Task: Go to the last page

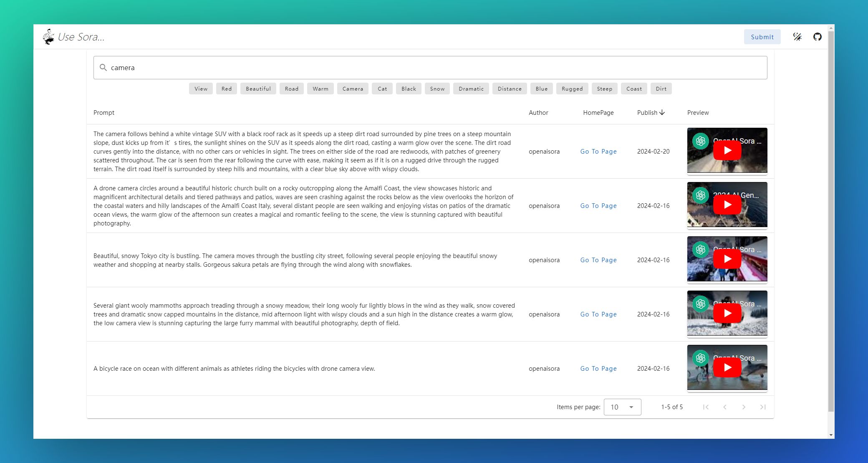Action: pyautogui.click(x=762, y=407)
